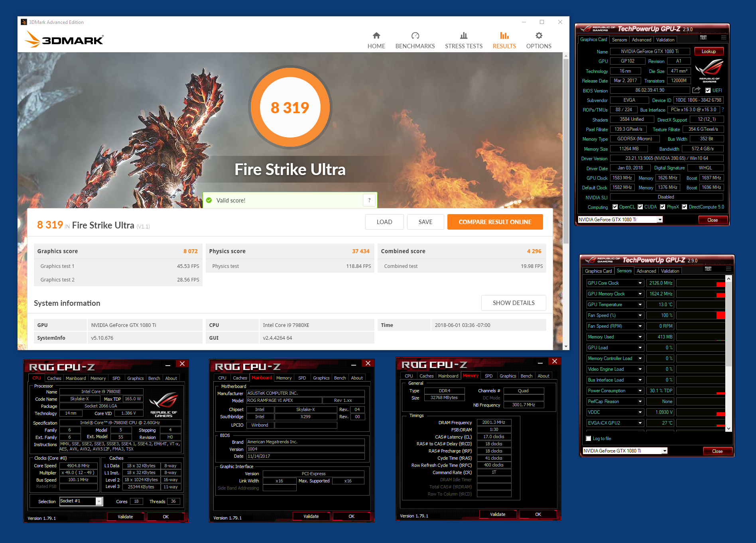Click COMPARE RESULT ONLINE
This screenshot has height=543, width=756.
pos(495,222)
